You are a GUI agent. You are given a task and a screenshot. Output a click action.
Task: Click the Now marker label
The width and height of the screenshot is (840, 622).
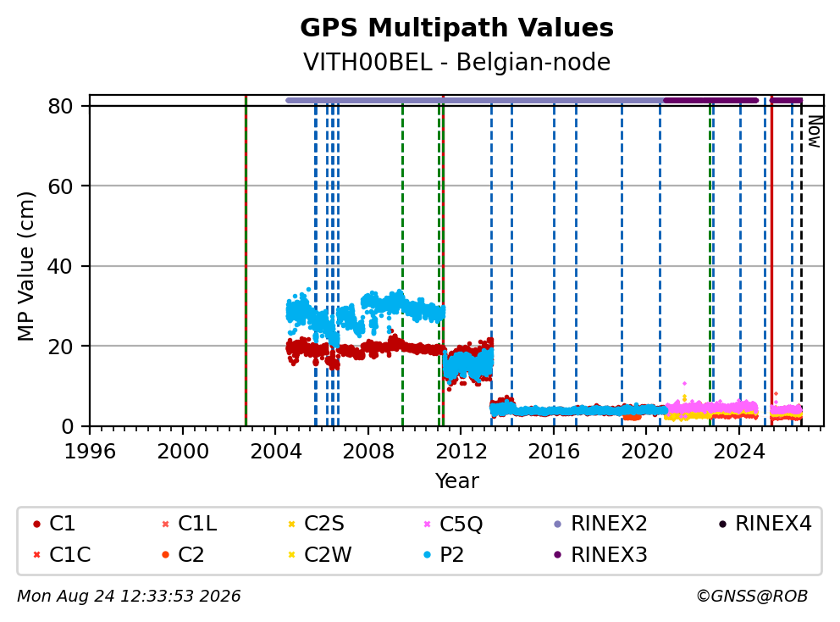815,132
